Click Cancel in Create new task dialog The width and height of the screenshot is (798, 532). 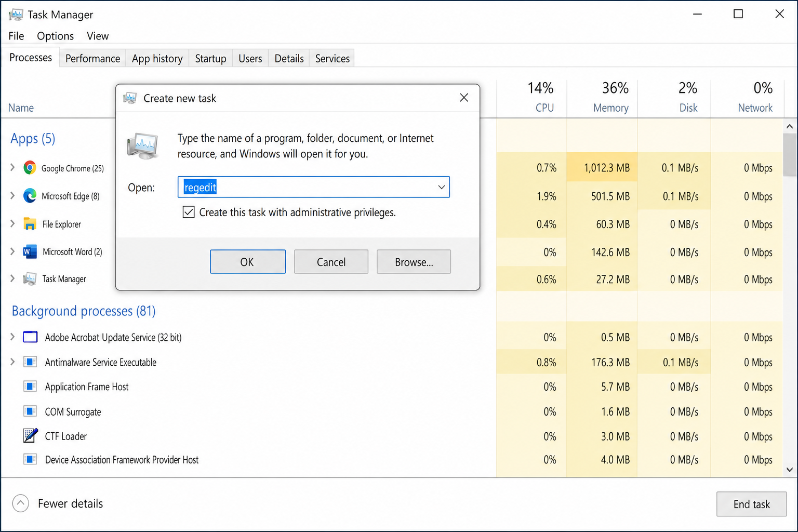click(x=331, y=262)
